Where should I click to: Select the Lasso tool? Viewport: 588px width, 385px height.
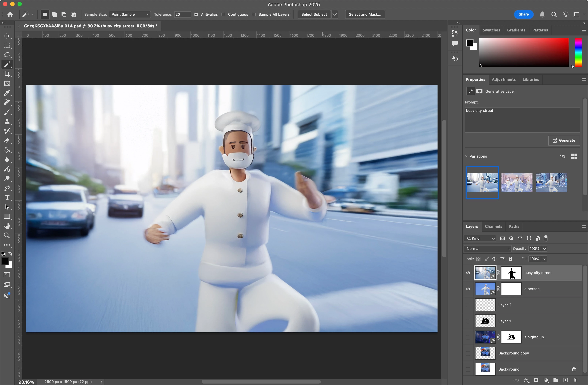pyautogui.click(x=7, y=55)
